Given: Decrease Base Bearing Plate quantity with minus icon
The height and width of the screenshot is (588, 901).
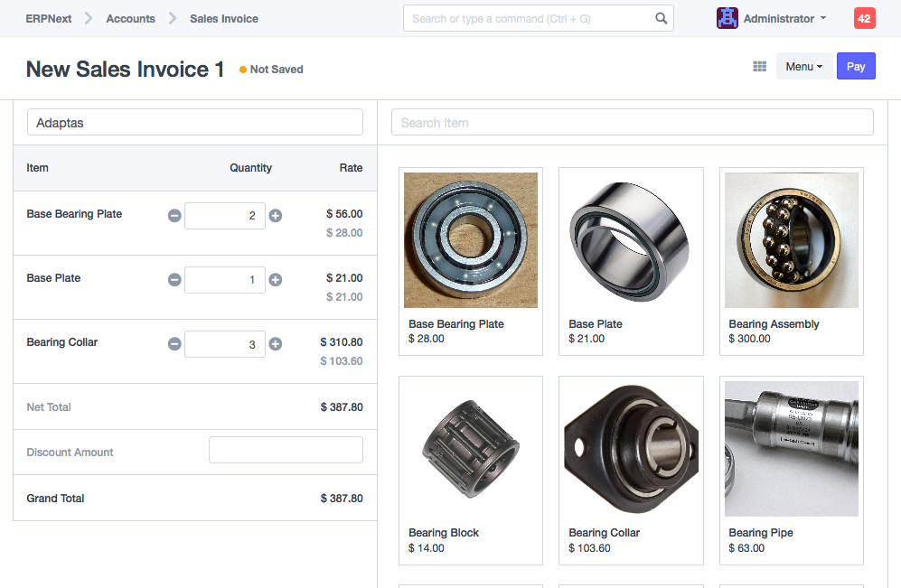Looking at the screenshot, I should [x=174, y=216].
